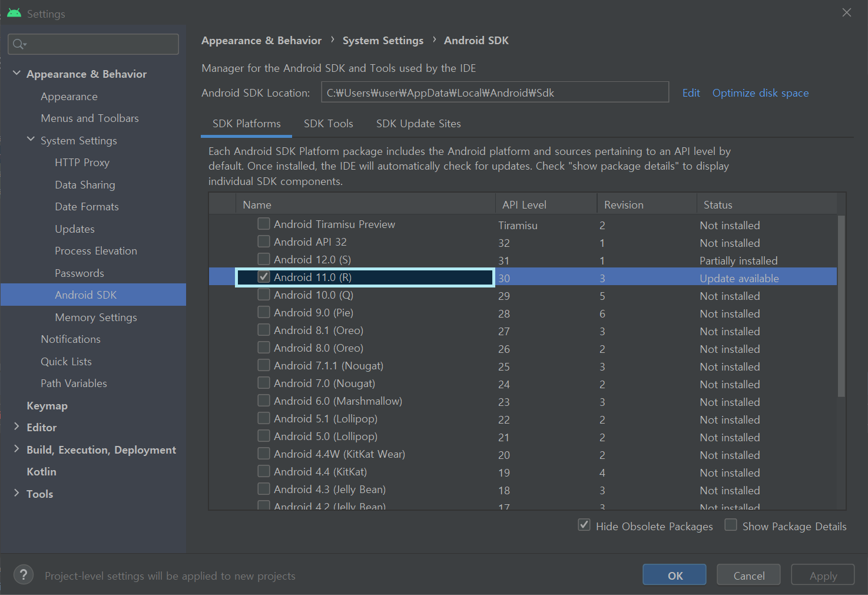Select HTTP Proxy in the tree
The height and width of the screenshot is (595, 868).
pyautogui.click(x=82, y=162)
